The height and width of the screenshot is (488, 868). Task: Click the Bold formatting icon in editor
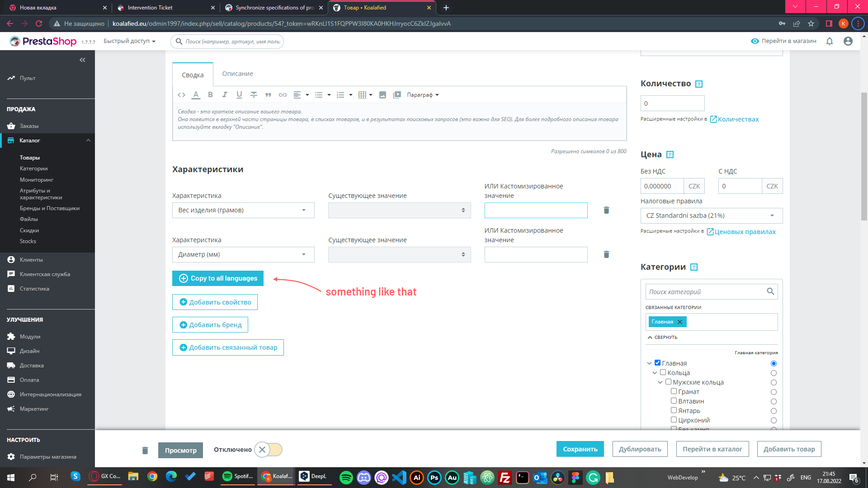coord(210,95)
